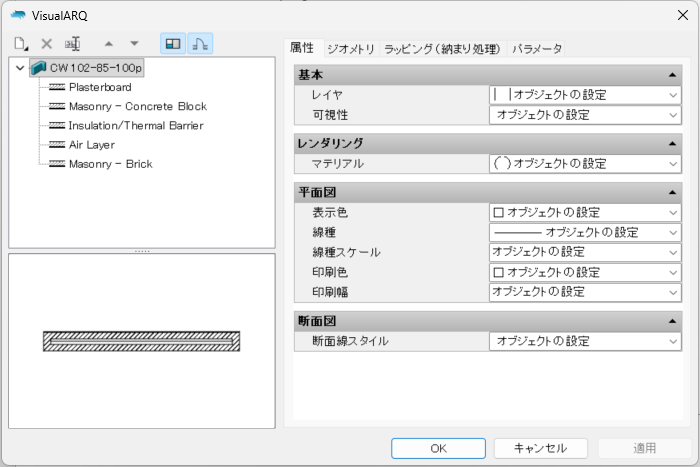The width and height of the screenshot is (700, 467).
Task: Collapse the CW102-85-100p tree node
Action: click(20, 68)
